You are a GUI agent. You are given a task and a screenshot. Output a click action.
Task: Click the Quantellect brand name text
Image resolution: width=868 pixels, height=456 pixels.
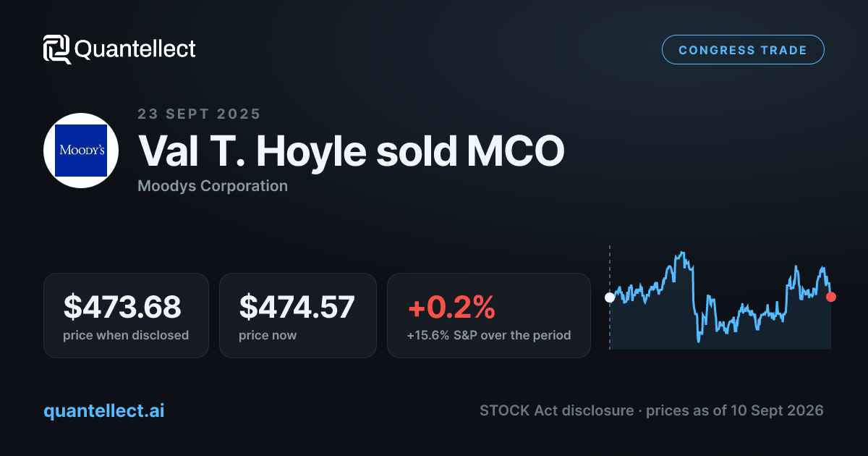[135, 49]
